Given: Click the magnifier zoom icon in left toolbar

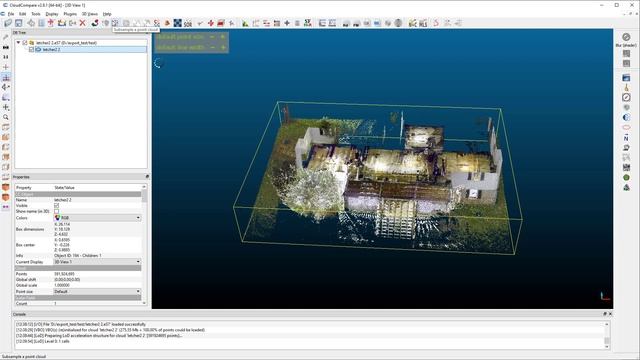Looking at the screenshot, I should pyautogui.click(x=6, y=117).
